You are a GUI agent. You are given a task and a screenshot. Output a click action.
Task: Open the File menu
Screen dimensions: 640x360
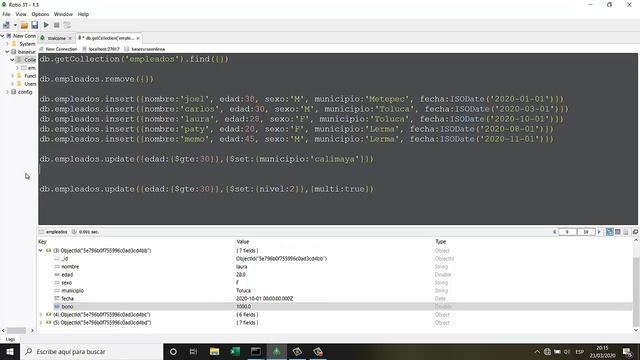(7, 14)
